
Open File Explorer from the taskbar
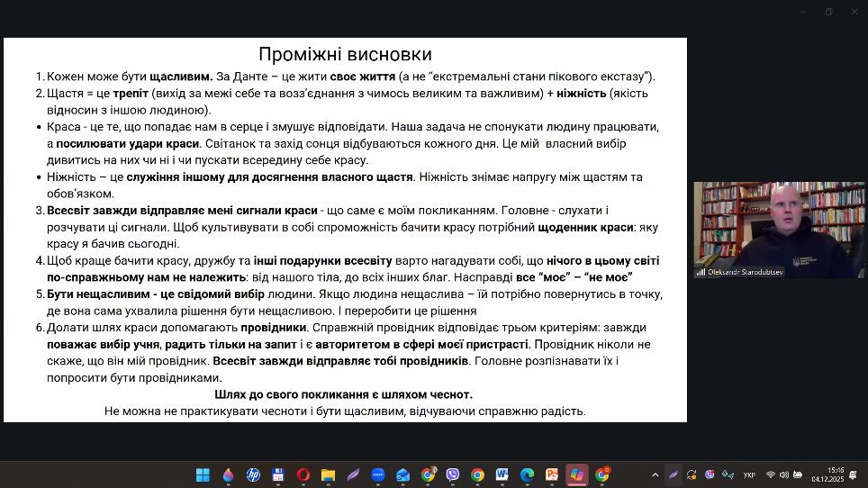pos(329,474)
